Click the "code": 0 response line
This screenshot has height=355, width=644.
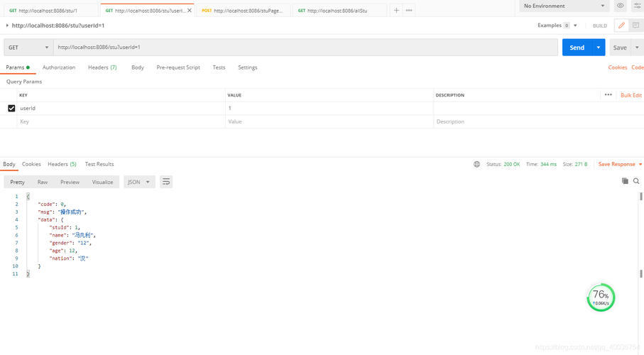click(52, 204)
